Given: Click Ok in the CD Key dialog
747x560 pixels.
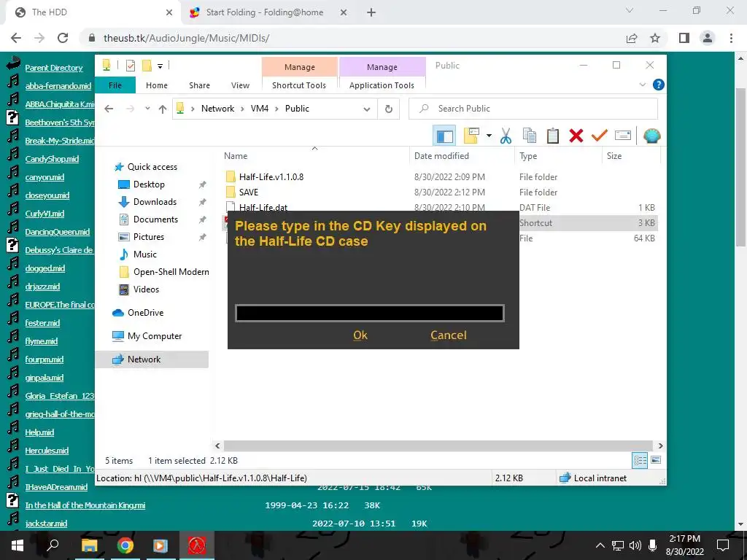Looking at the screenshot, I should 360,335.
